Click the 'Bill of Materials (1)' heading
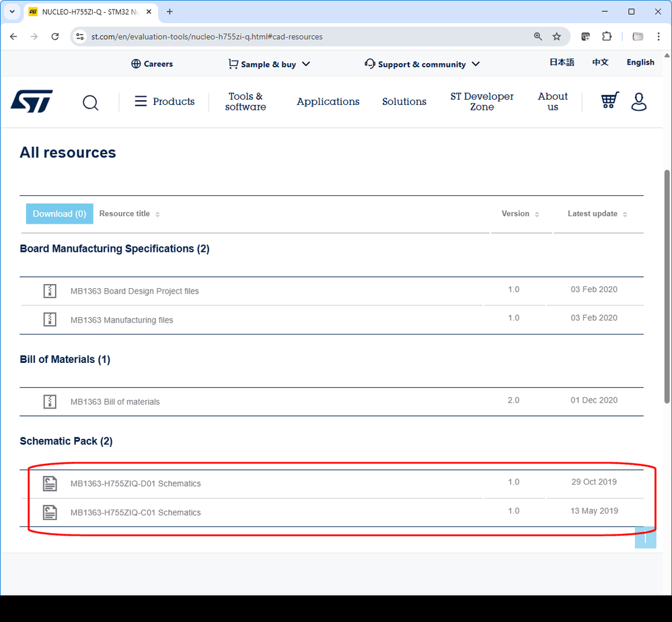 (x=65, y=359)
